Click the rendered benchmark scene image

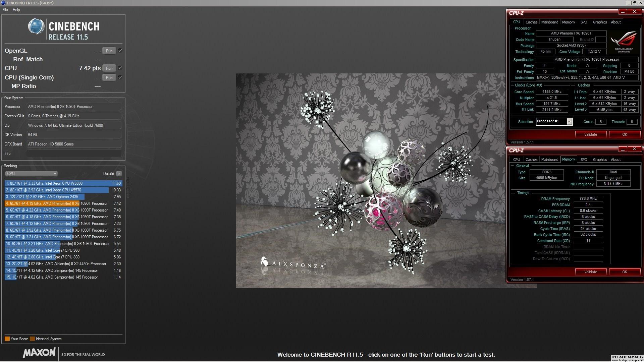pos(371,181)
